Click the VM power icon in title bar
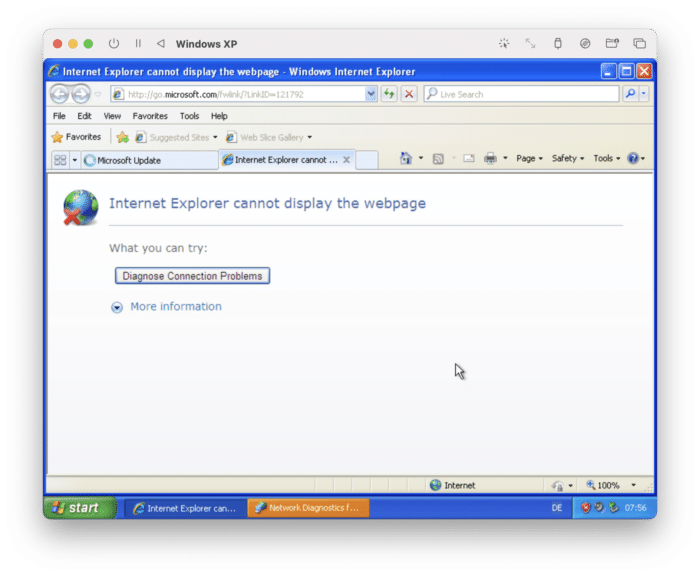This screenshot has width=700, height=576. 114,44
